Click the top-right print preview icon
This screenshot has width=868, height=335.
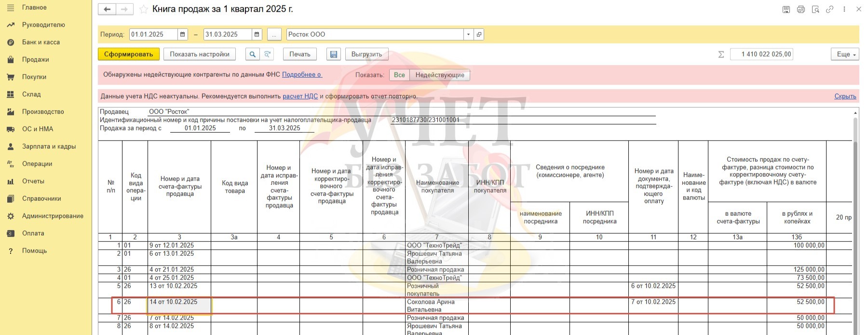coord(815,9)
